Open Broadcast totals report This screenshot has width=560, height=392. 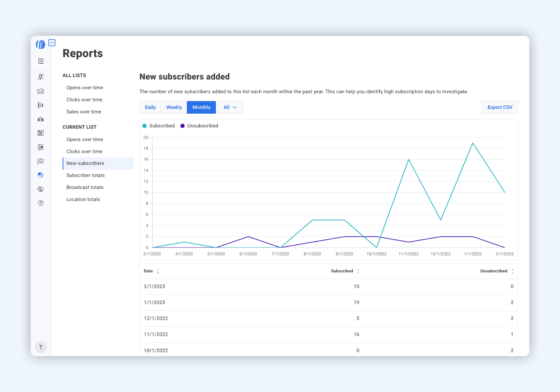(x=85, y=187)
